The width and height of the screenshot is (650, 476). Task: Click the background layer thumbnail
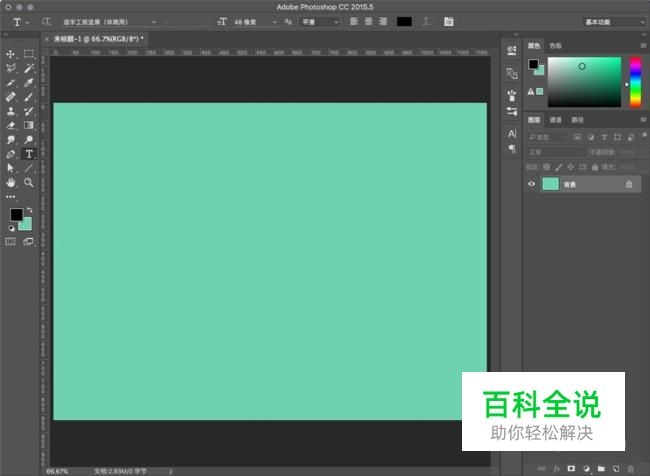click(x=550, y=184)
